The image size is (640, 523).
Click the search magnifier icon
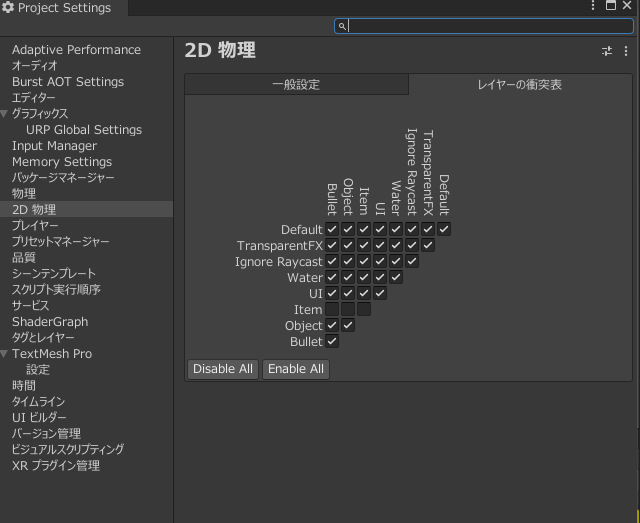tap(342, 27)
